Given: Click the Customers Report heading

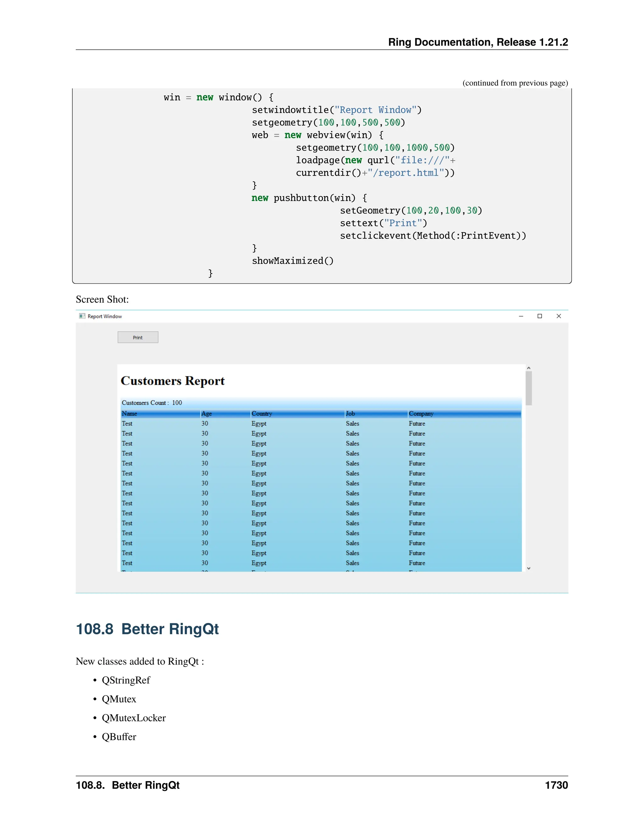Looking at the screenshot, I should click(172, 381).
